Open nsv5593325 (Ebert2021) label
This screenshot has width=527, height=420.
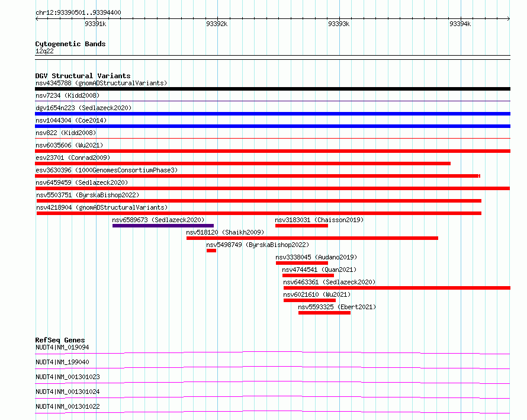pos(337,307)
